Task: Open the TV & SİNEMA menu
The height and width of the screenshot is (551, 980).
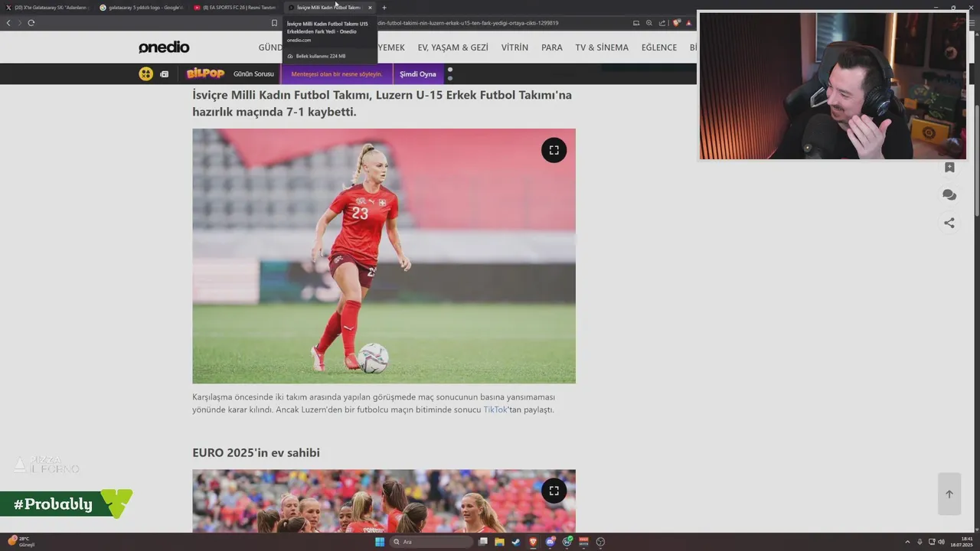Action: coord(602,47)
